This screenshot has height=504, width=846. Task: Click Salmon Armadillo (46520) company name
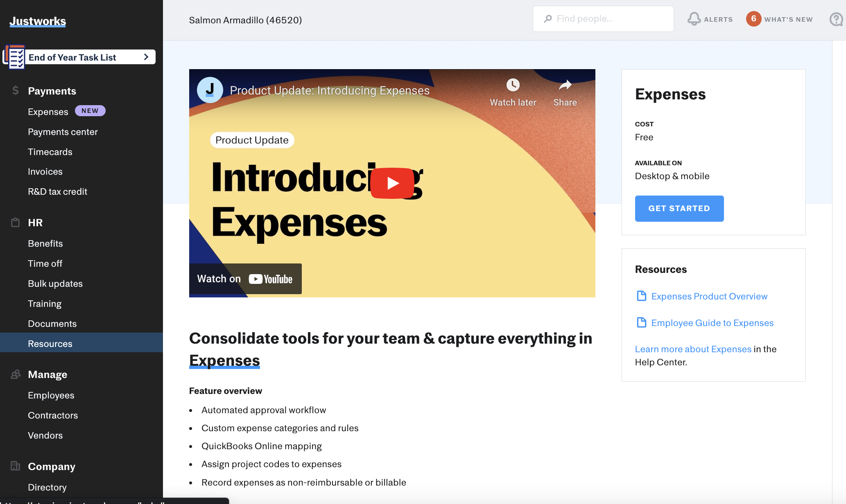click(245, 20)
